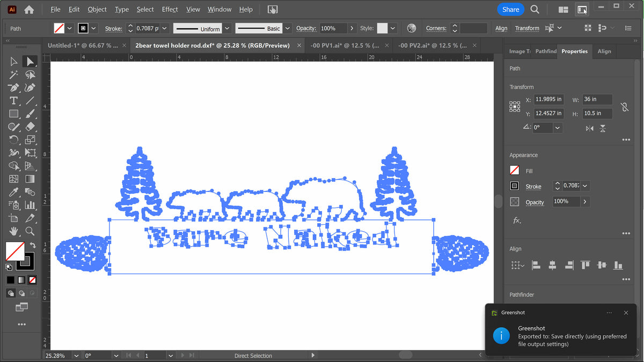This screenshot has height=362, width=644.
Task: Open stroke weight dropdown in Appearance section
Action: point(584,186)
